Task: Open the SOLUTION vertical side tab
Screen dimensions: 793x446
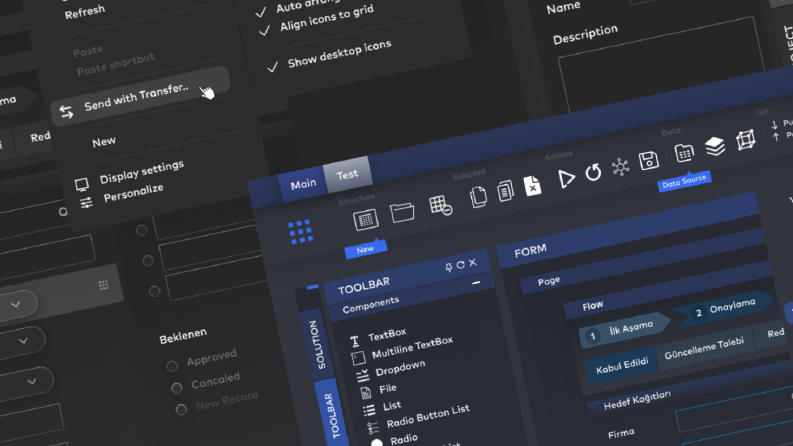Action: [317, 345]
